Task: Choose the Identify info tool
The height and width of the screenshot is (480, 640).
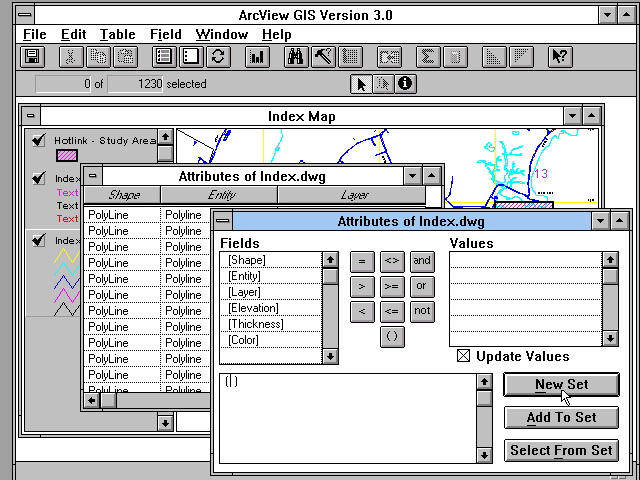Action: [405, 84]
